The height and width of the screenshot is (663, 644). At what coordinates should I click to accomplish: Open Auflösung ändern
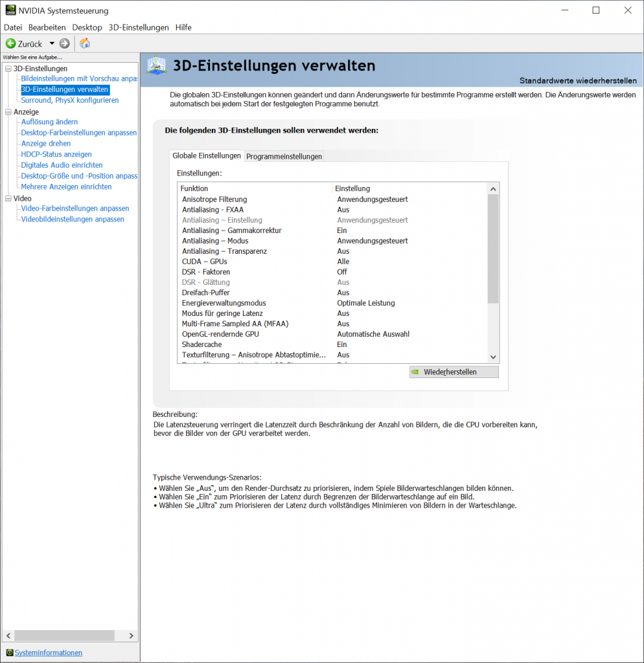coord(49,122)
